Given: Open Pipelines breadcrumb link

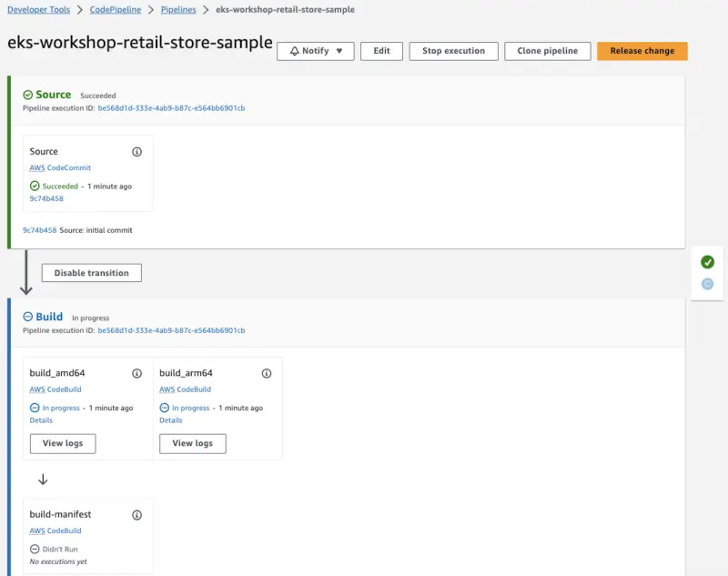Looking at the screenshot, I should (180, 10).
